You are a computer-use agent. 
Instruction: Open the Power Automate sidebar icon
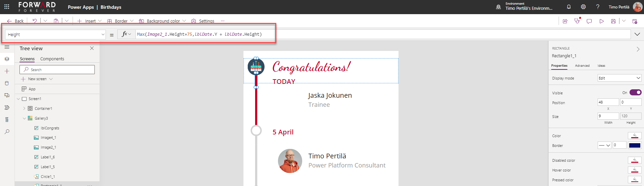click(7, 107)
